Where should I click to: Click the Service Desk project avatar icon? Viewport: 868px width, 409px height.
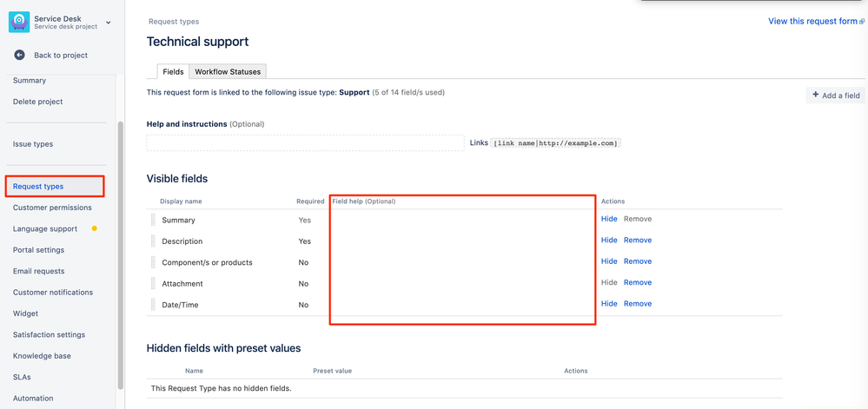(x=19, y=22)
